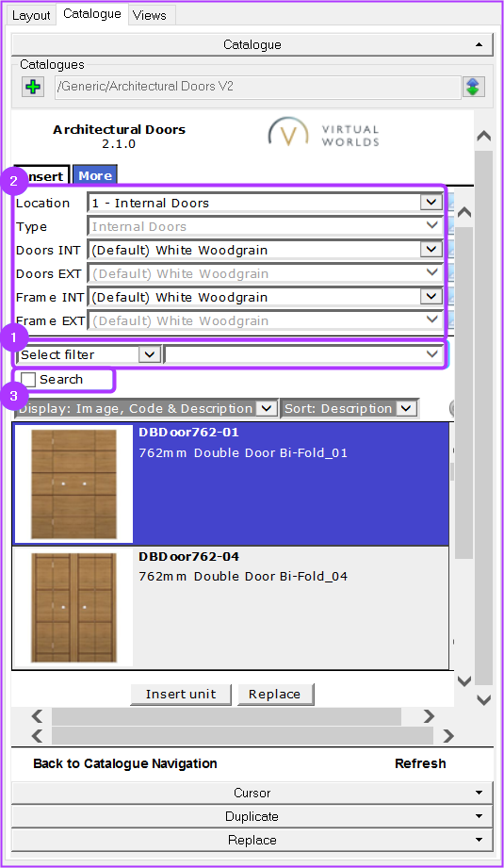Open the Doors INT finish dropdown
This screenshot has height=868, width=504.
click(x=266, y=250)
